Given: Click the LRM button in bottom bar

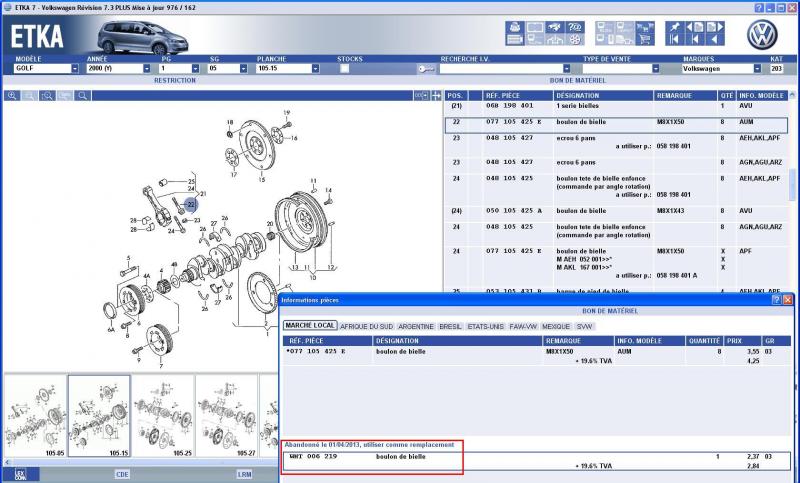Looking at the screenshot, I should pos(244,474).
